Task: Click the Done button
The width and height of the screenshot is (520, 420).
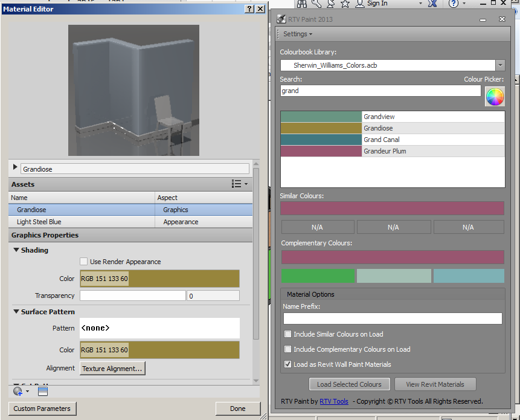Action: 238,409
